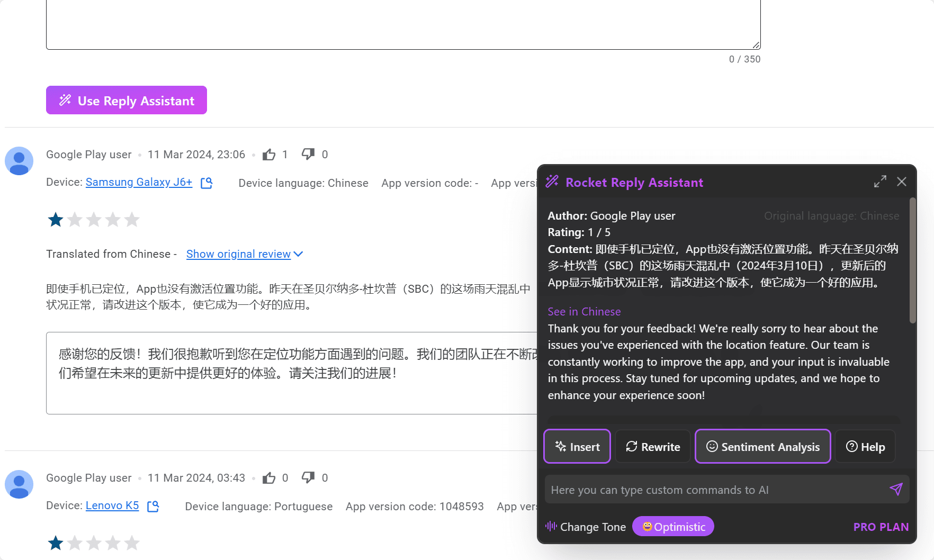Open Lenovo K5 device details icon
The width and height of the screenshot is (934, 560).
153,506
